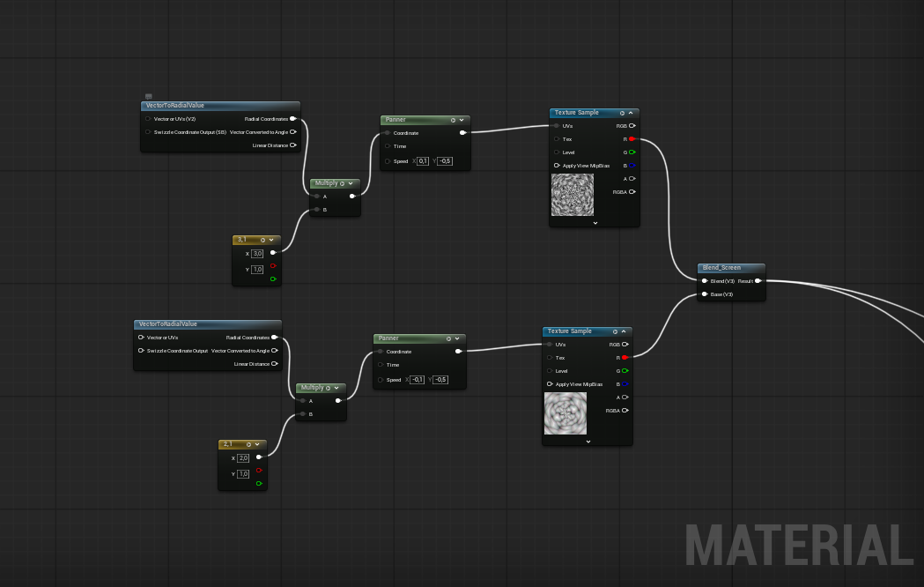Click the green G output pin on the lower Texture Sample
The width and height of the screenshot is (924, 587).
(625, 371)
